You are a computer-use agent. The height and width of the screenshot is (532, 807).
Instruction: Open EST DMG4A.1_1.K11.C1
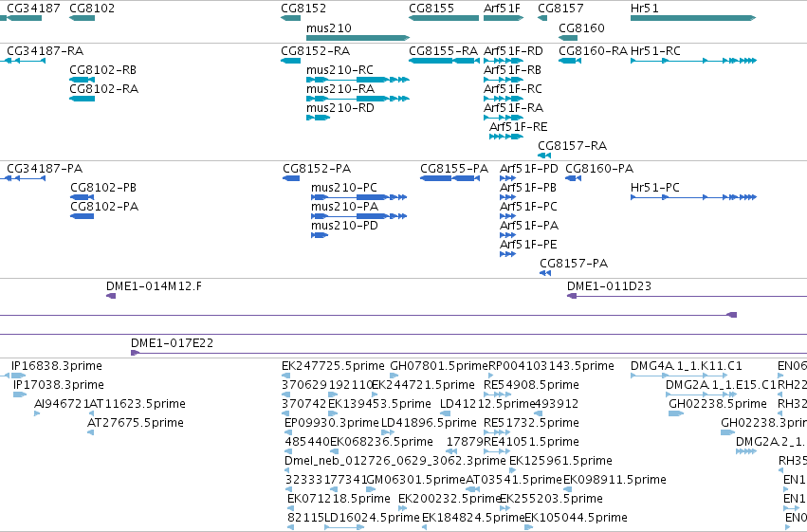(x=686, y=366)
